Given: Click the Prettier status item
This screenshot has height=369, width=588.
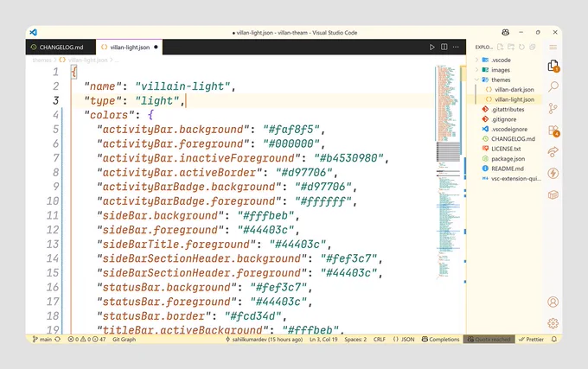Looking at the screenshot, I should [531, 339].
